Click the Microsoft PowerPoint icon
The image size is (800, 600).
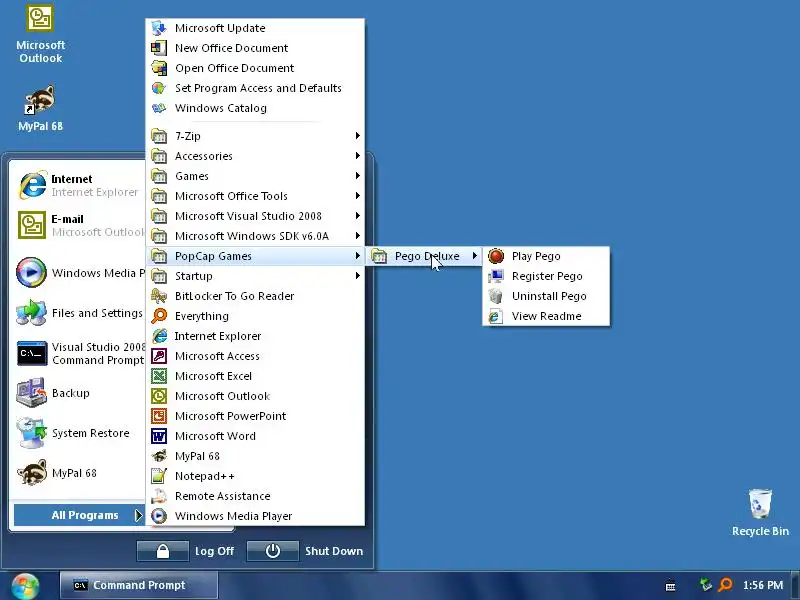click(159, 416)
